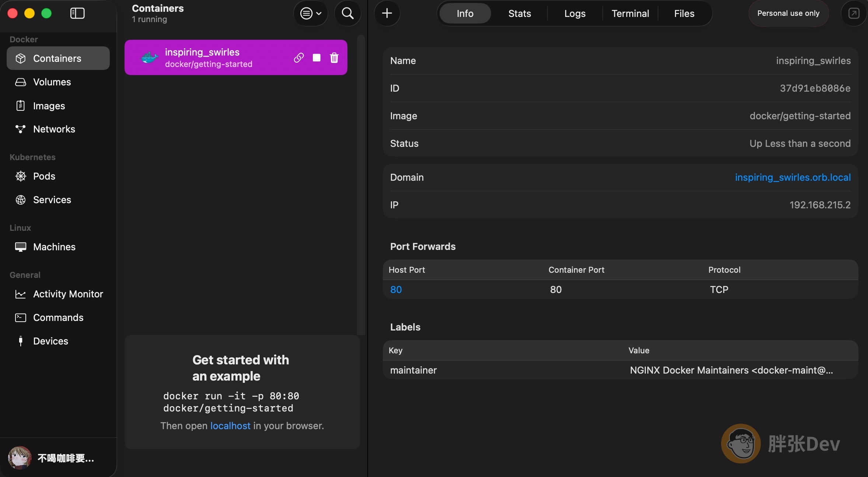868x477 pixels.
Task: Click the TCP protocol cell
Action: [x=719, y=290]
